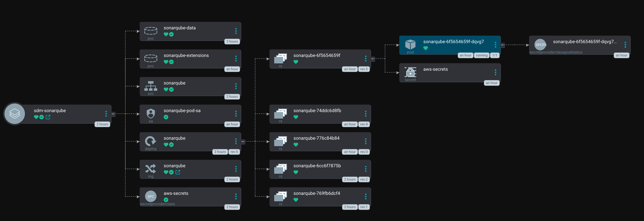Open kebab menu on sonarqube-74ddc6d8fb replicaset

point(366,114)
